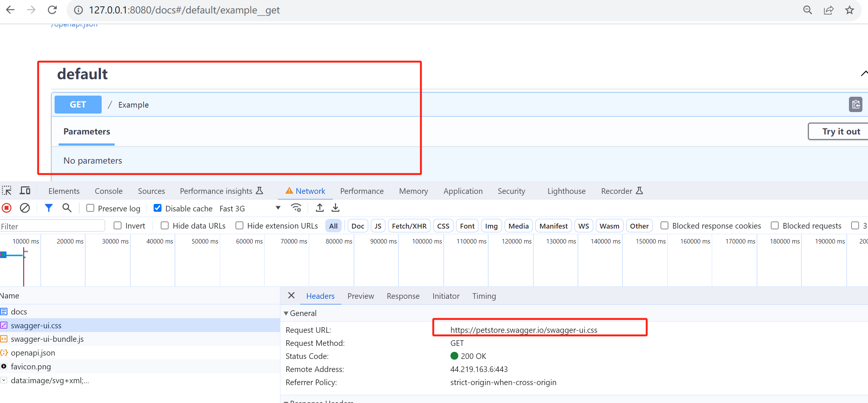Open Performance insights tab
The height and width of the screenshot is (403, 868).
(x=222, y=191)
